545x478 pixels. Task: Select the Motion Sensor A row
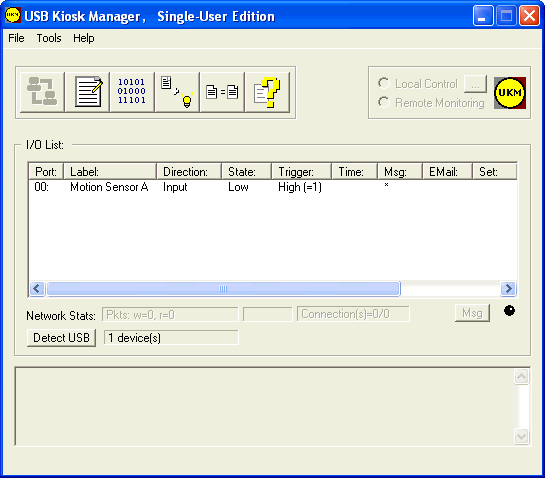[x=272, y=187]
